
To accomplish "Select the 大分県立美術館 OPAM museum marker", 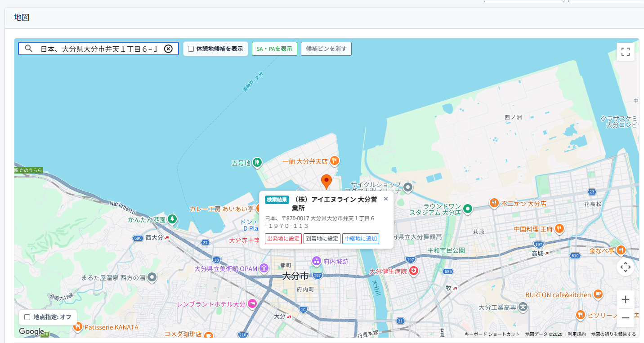I will 264,268.
